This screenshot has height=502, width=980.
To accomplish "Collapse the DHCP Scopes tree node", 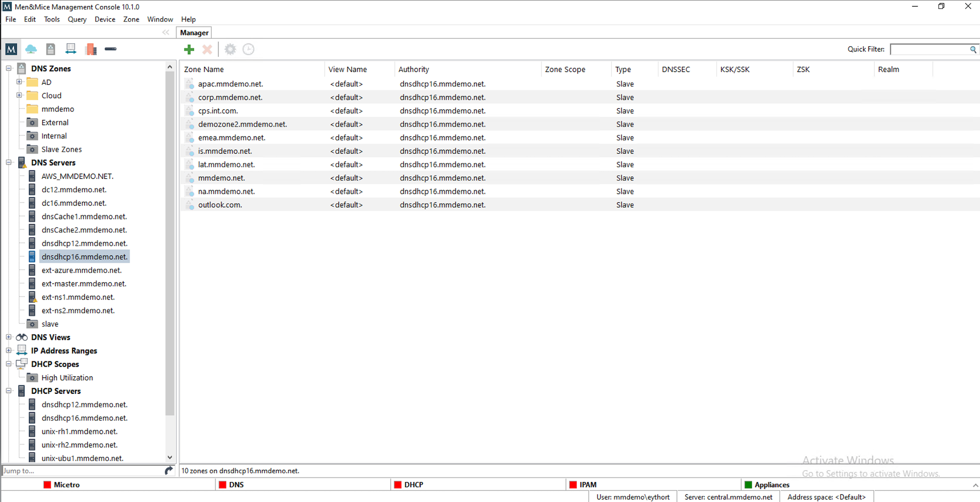I will (9, 364).
